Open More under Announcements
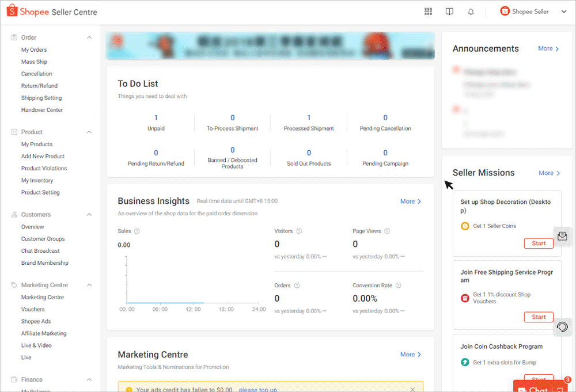The height and width of the screenshot is (392, 576). point(548,48)
